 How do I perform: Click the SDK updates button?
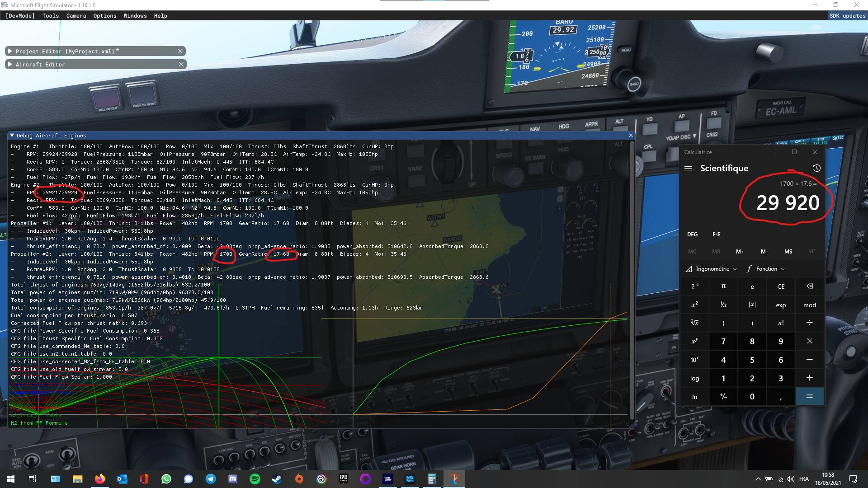coord(847,16)
